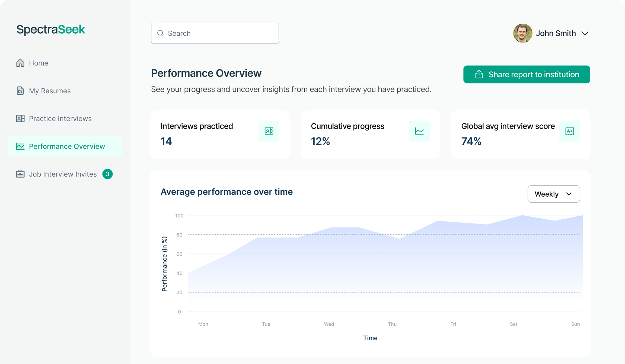Click the Performance (in %) axis title

164,264
